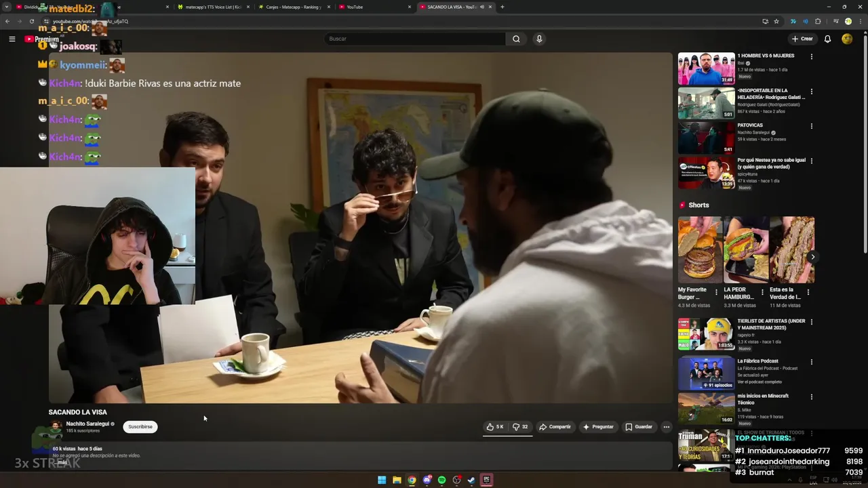Open options for La Fábrica Podcast
The height and width of the screenshot is (488, 868).
click(x=811, y=362)
